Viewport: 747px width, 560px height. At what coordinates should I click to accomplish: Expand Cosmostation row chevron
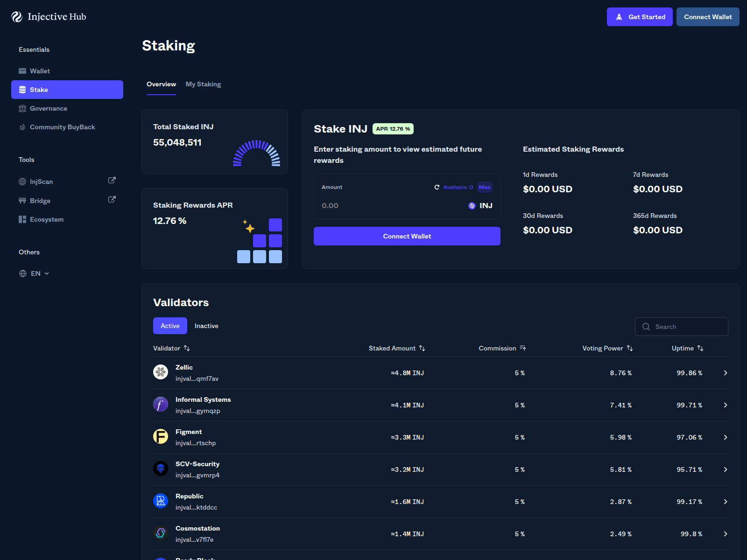[x=726, y=534]
